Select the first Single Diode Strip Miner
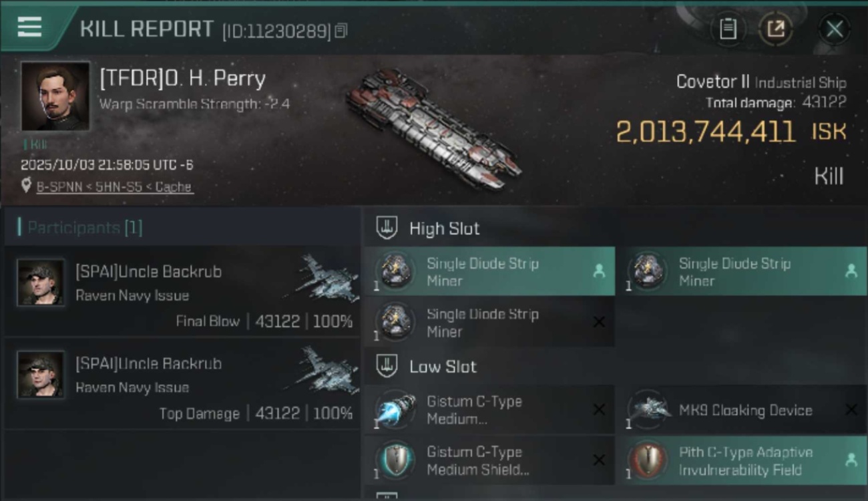 (x=489, y=271)
